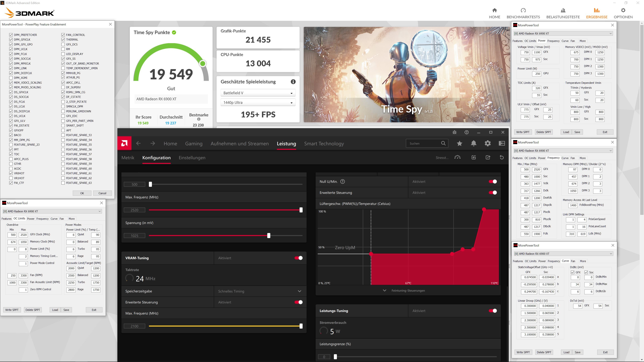Click export profile share icon
The width and height of the screenshot is (644, 362).
click(x=488, y=157)
